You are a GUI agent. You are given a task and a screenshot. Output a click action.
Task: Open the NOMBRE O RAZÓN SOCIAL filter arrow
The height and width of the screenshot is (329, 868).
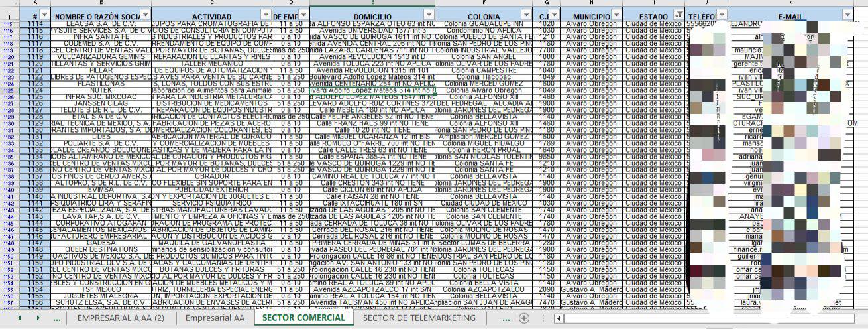coord(145,15)
